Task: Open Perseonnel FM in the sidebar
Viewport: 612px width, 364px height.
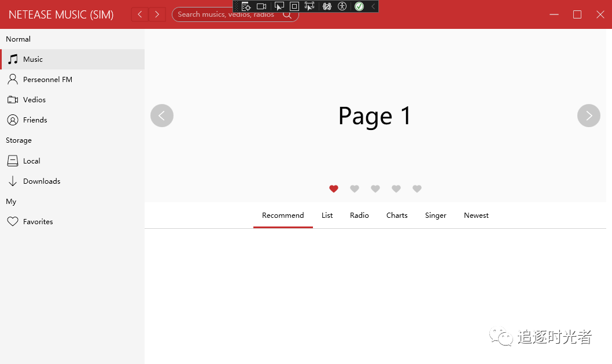Action: (x=72, y=80)
